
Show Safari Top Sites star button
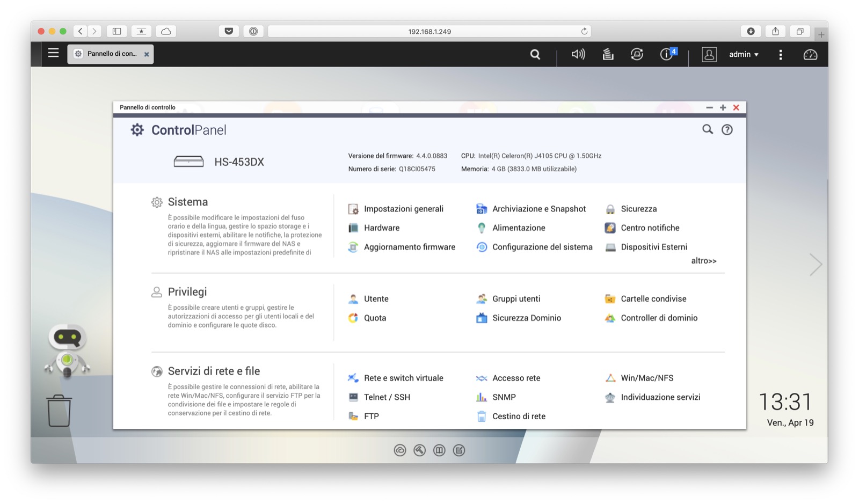tap(141, 31)
